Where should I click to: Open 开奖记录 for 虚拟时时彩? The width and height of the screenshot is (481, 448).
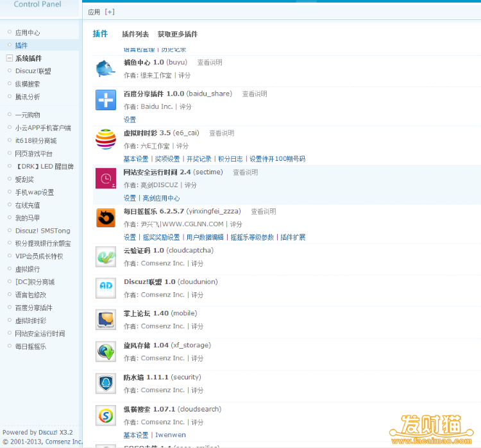[x=199, y=159]
